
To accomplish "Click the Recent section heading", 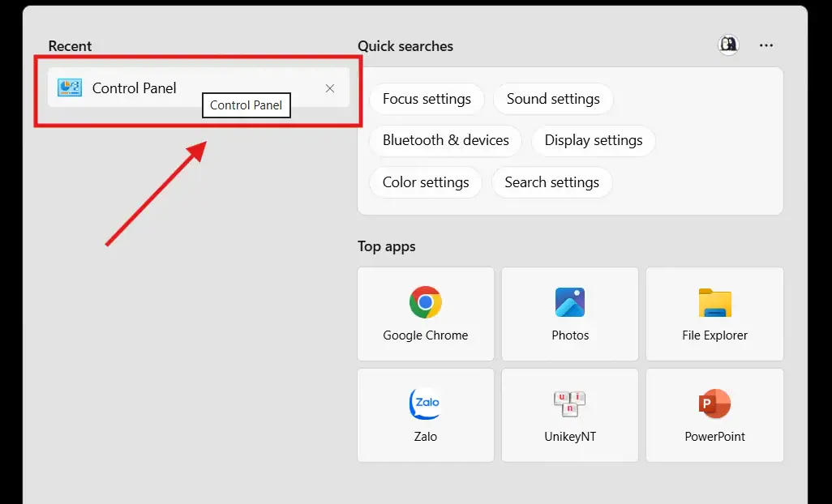I will 70,46.
